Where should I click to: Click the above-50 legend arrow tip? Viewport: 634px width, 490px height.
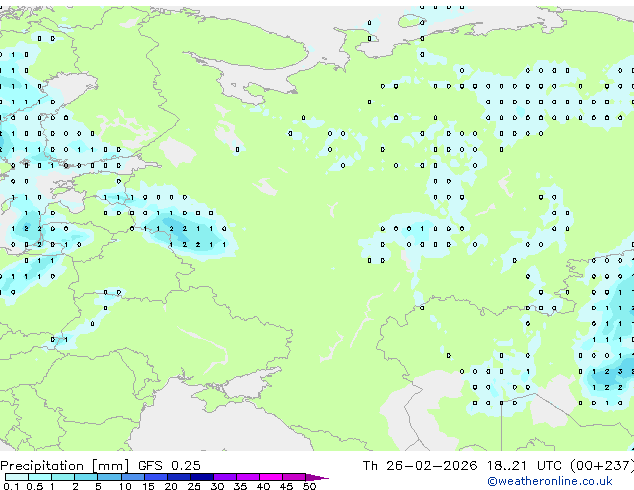click(x=317, y=477)
